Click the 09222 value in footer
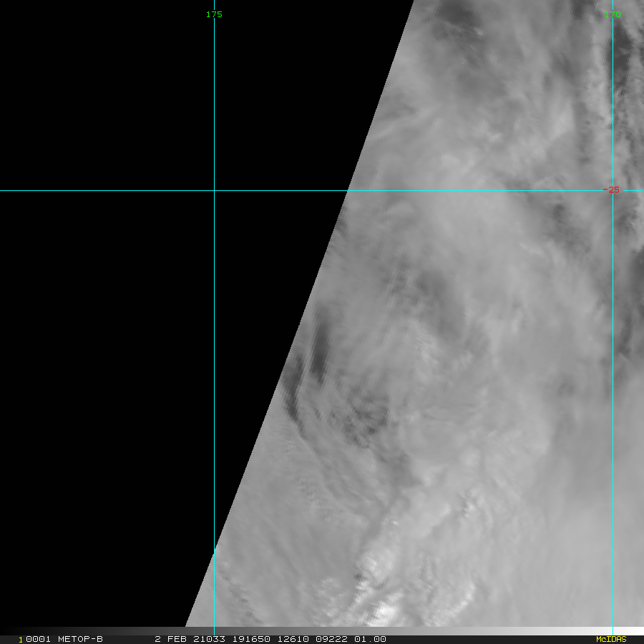The height and width of the screenshot is (644, 644). pos(331,639)
